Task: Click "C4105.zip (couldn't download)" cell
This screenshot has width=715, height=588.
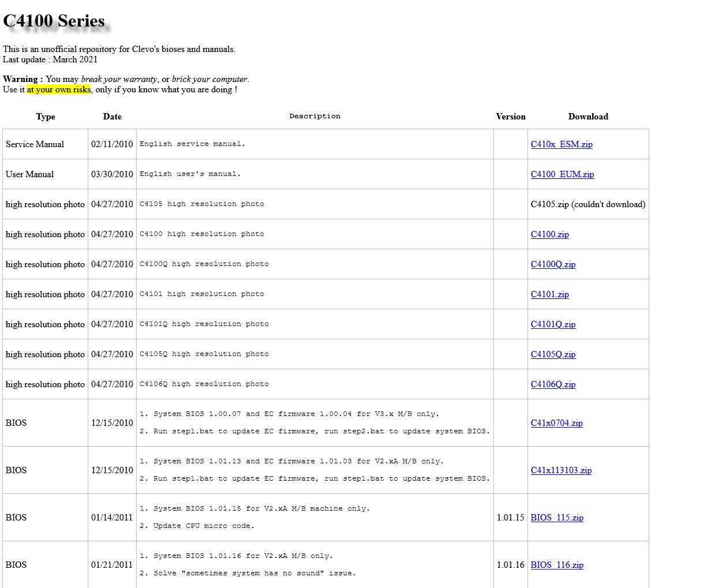Action: click(588, 204)
